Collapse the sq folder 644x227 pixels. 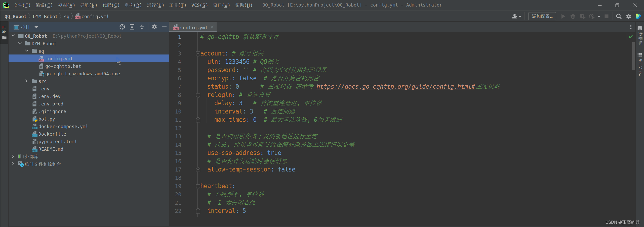[x=27, y=51]
